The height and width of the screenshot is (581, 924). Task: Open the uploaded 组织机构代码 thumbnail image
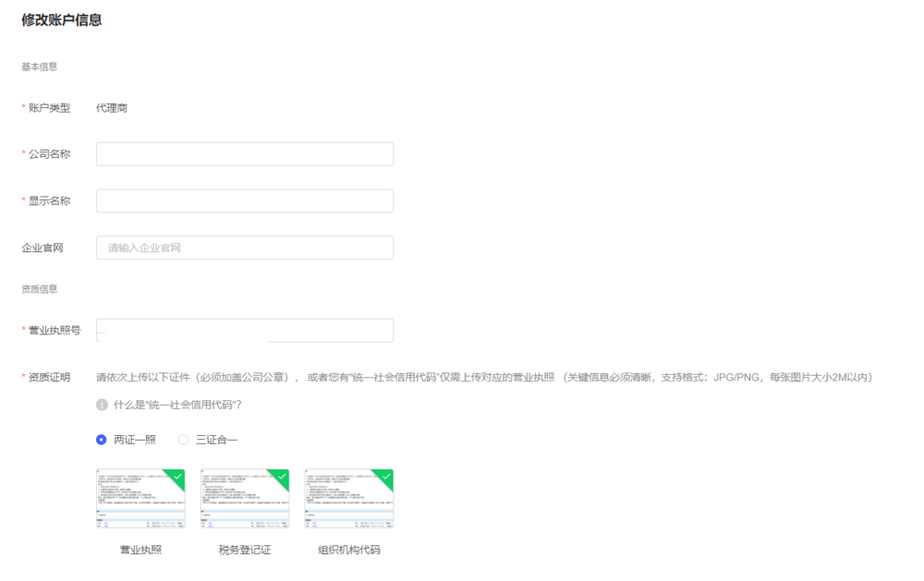tap(347, 501)
